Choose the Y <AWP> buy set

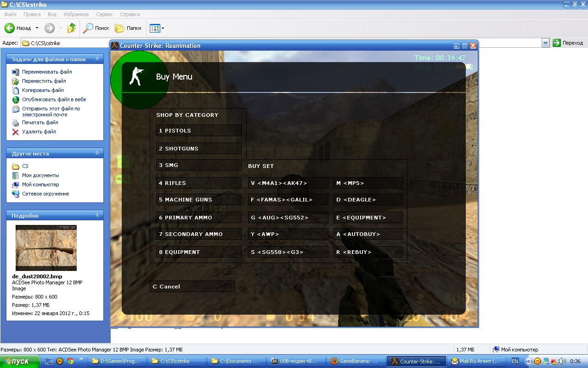[288, 234]
